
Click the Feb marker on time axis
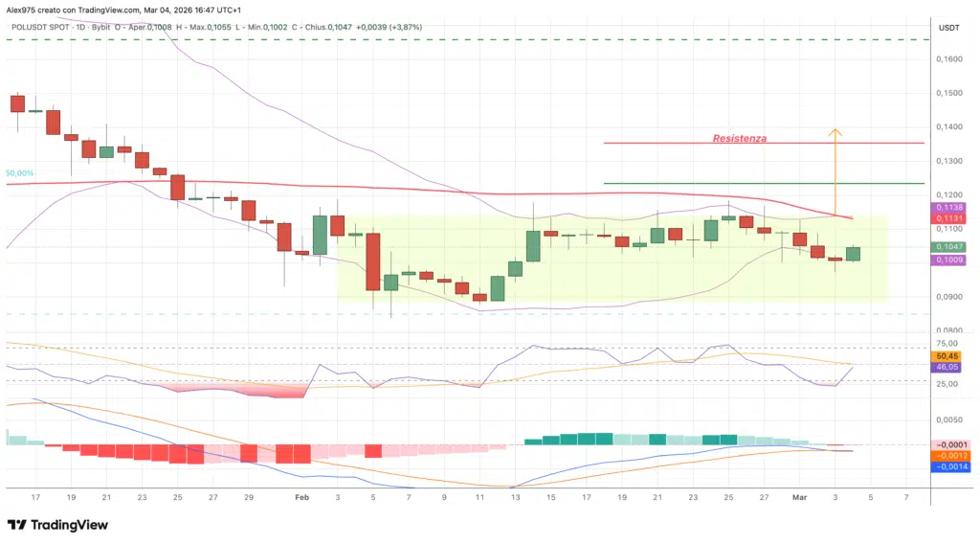click(302, 497)
